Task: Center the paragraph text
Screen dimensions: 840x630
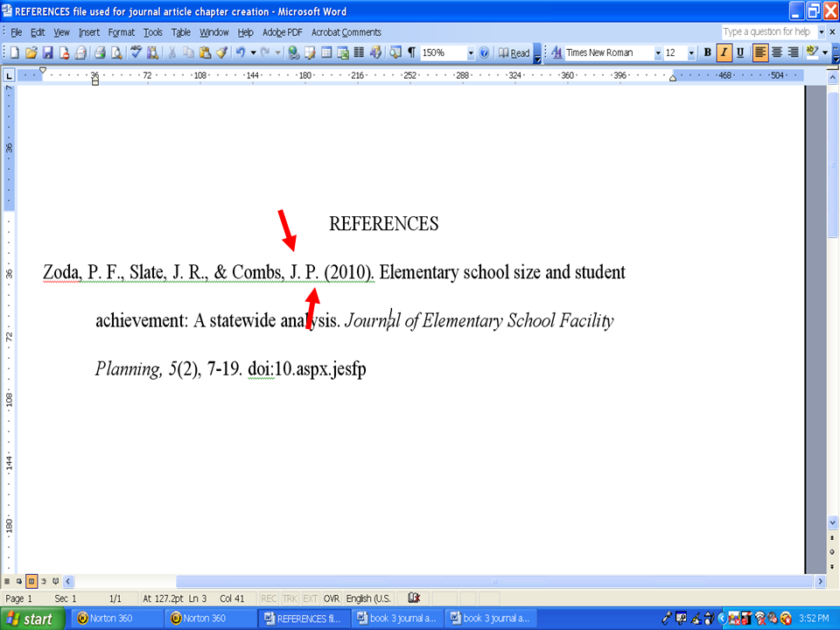Action: point(777,52)
